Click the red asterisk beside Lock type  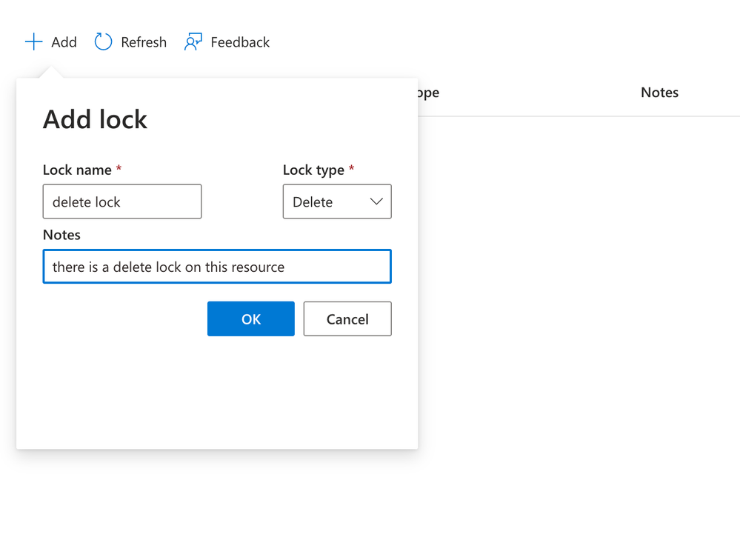pos(351,169)
